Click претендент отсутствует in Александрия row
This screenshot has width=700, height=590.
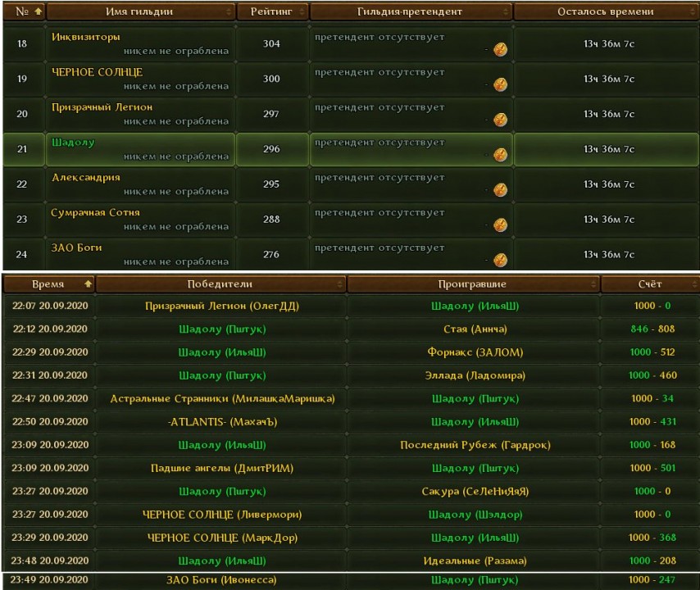380,178
